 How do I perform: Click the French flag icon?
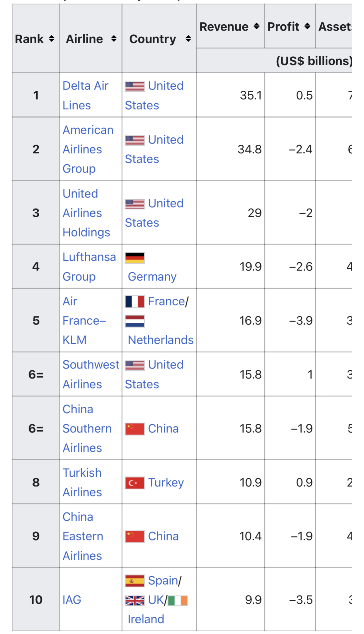click(135, 302)
